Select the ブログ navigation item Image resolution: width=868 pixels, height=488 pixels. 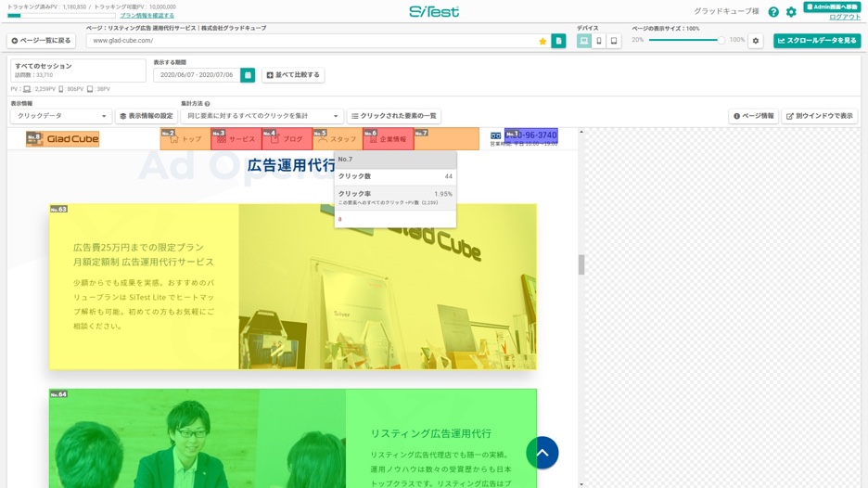(287, 139)
